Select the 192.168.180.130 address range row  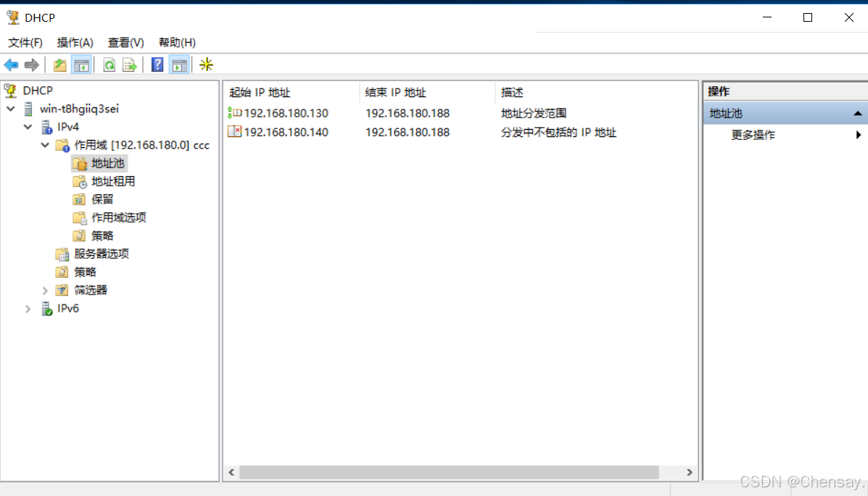click(x=461, y=113)
